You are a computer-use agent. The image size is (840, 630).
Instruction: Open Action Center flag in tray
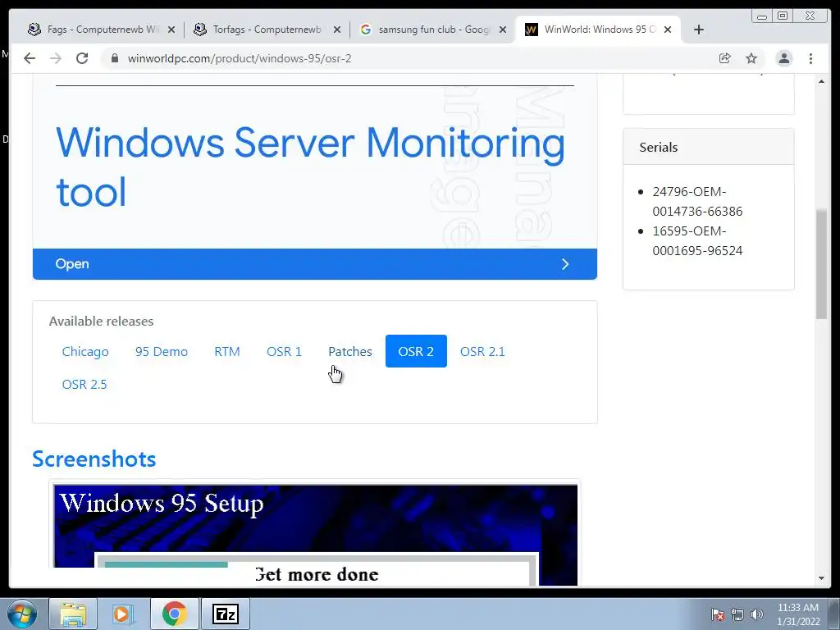pyautogui.click(x=717, y=614)
